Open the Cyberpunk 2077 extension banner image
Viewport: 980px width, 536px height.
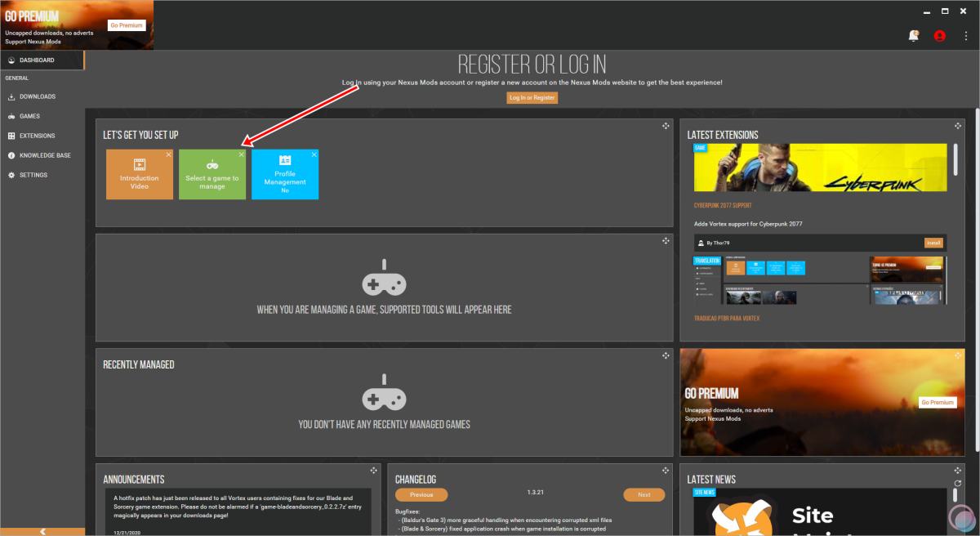coord(821,167)
